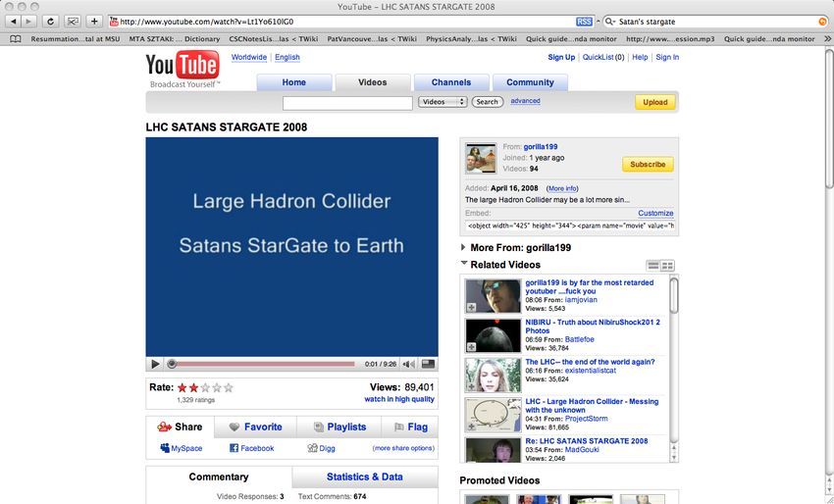The width and height of the screenshot is (834, 504).
Task: Expand More From: gorilla199
Action: click(x=463, y=247)
